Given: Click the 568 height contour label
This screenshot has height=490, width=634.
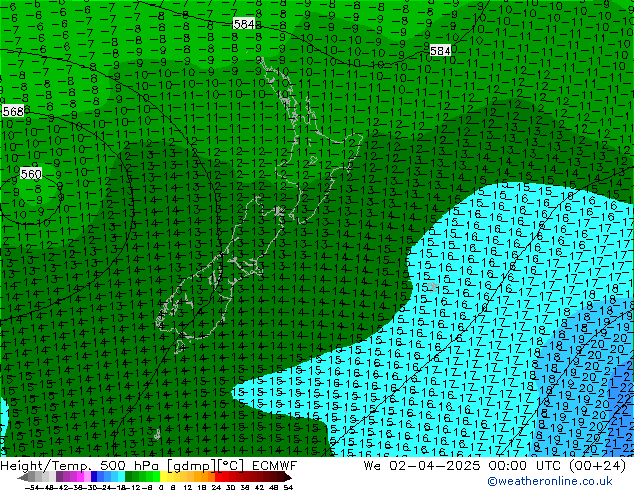Looking at the screenshot, I should [13, 111].
